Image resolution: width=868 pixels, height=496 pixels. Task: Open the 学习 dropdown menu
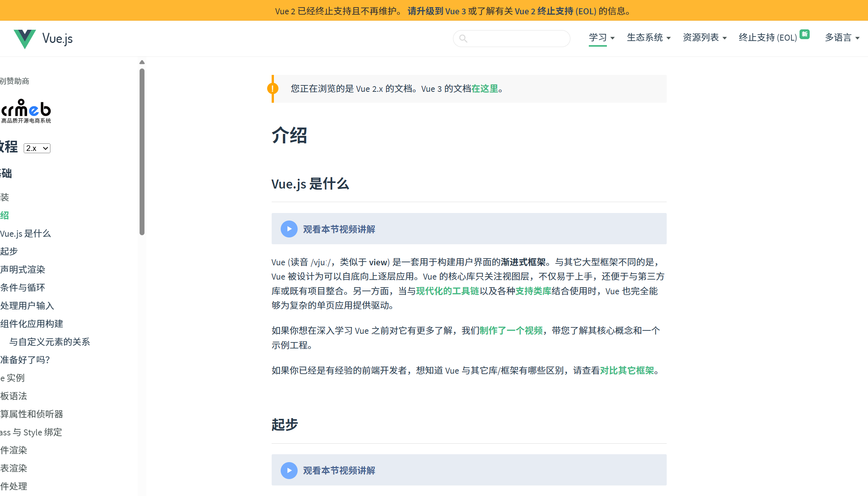602,38
